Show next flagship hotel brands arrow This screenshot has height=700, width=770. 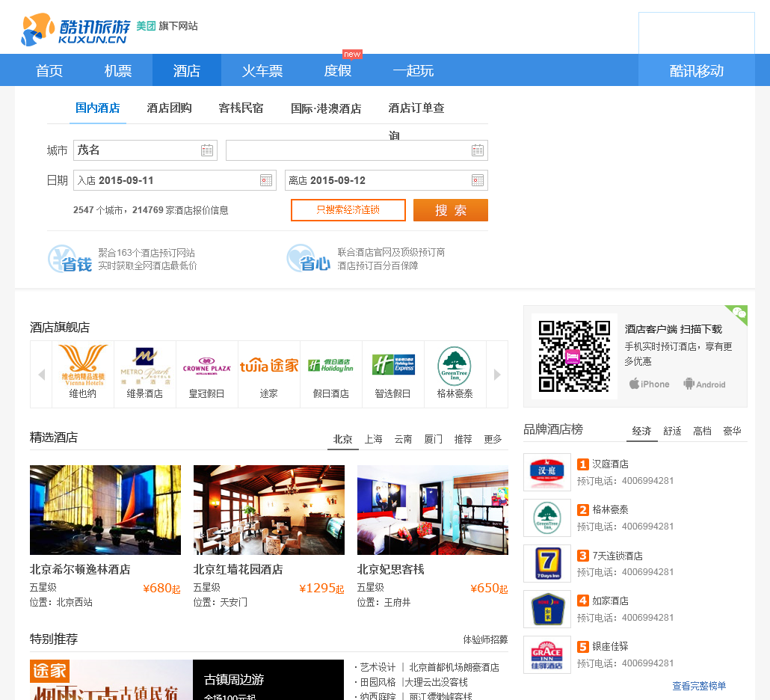497,375
